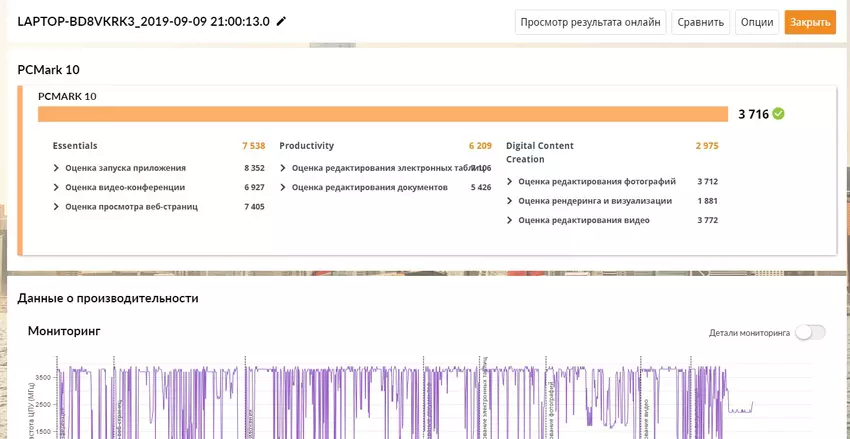This screenshot has width=850, height=439.
Task: Select the Productivity category heading
Action: pyautogui.click(x=306, y=146)
